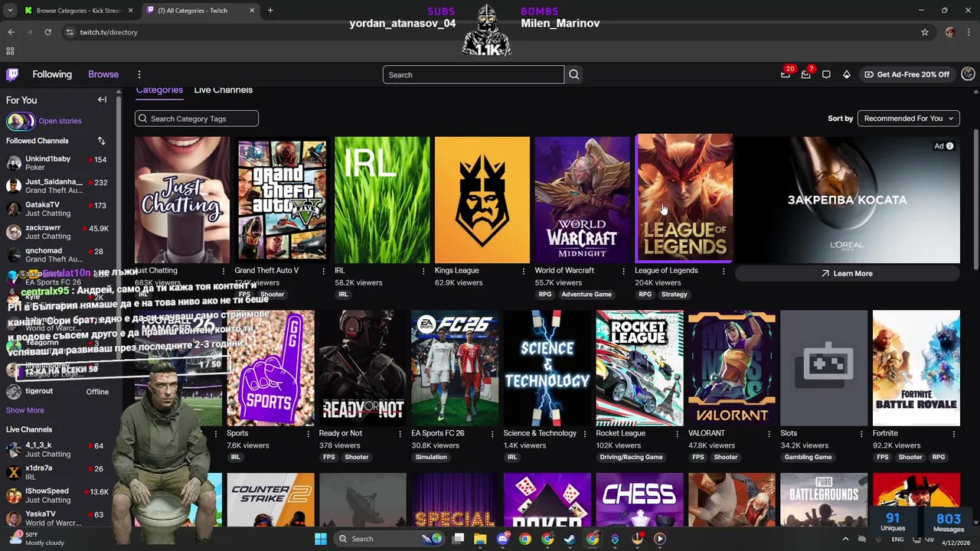Open the Ready or Not cover
The image size is (980, 551).
click(362, 367)
